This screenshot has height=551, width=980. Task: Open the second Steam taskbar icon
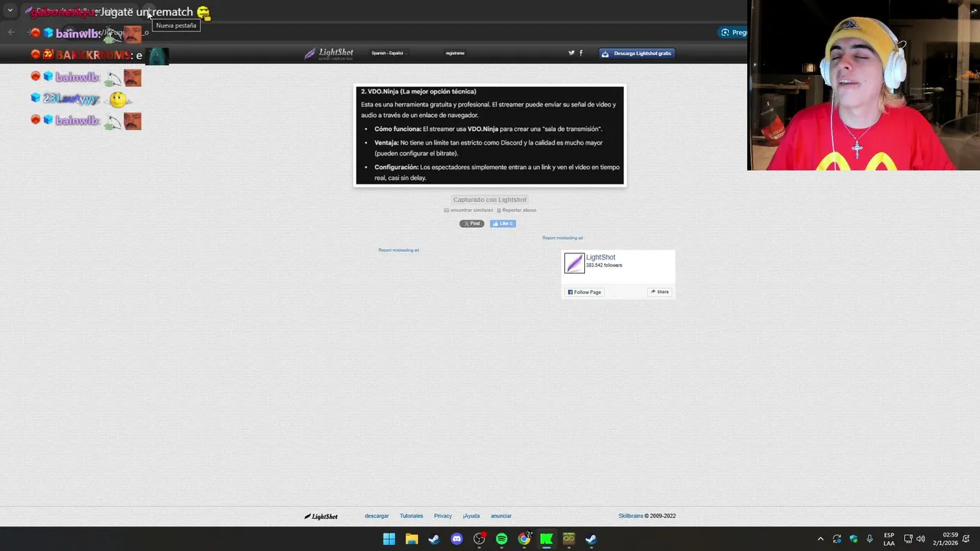591,539
